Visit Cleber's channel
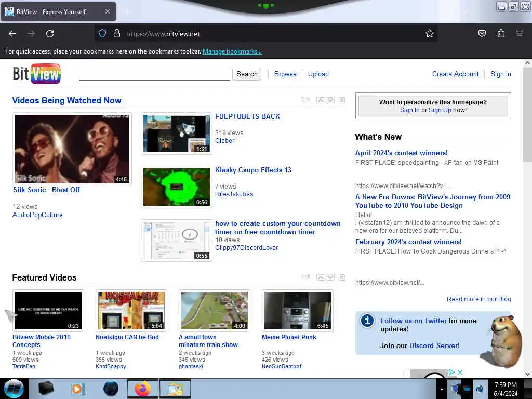This screenshot has width=532, height=399. (x=224, y=140)
